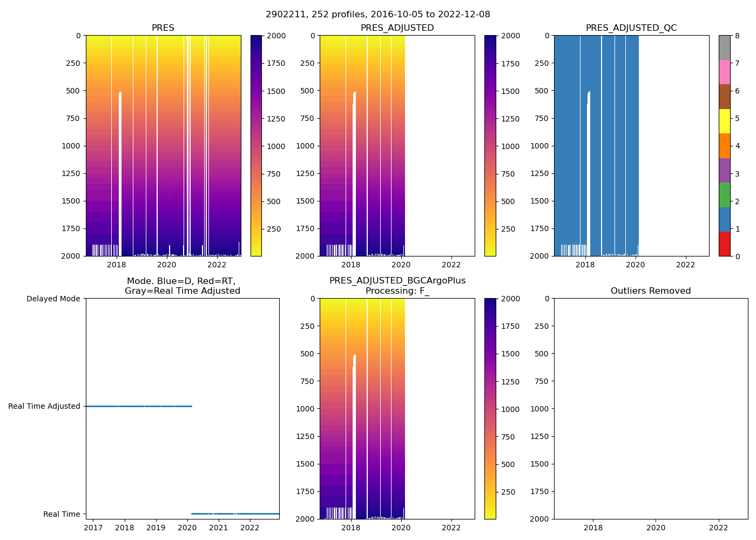Pick the pink segment of QC colorbar

(724, 72)
